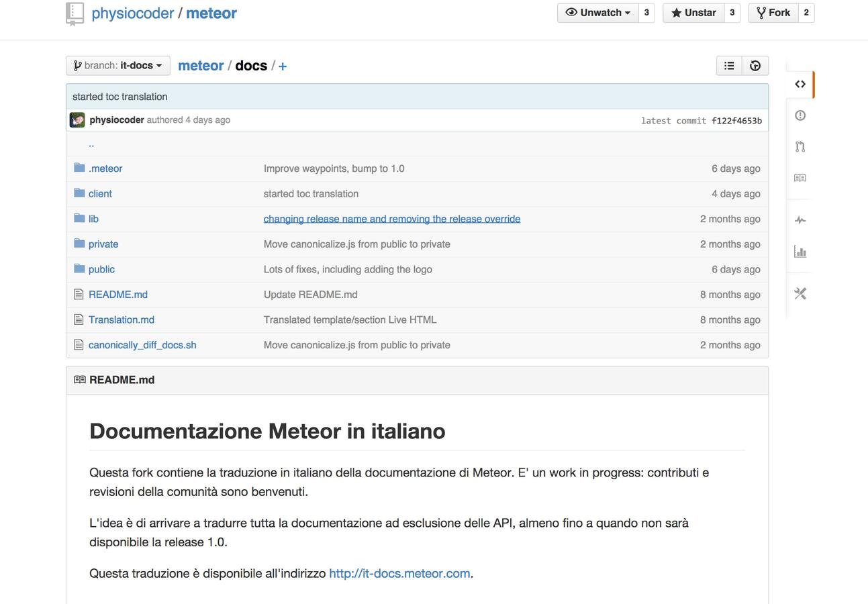Click commit message 'Improve waypoints, bump to 1.0'
The width and height of the screenshot is (868, 604).
[334, 168]
